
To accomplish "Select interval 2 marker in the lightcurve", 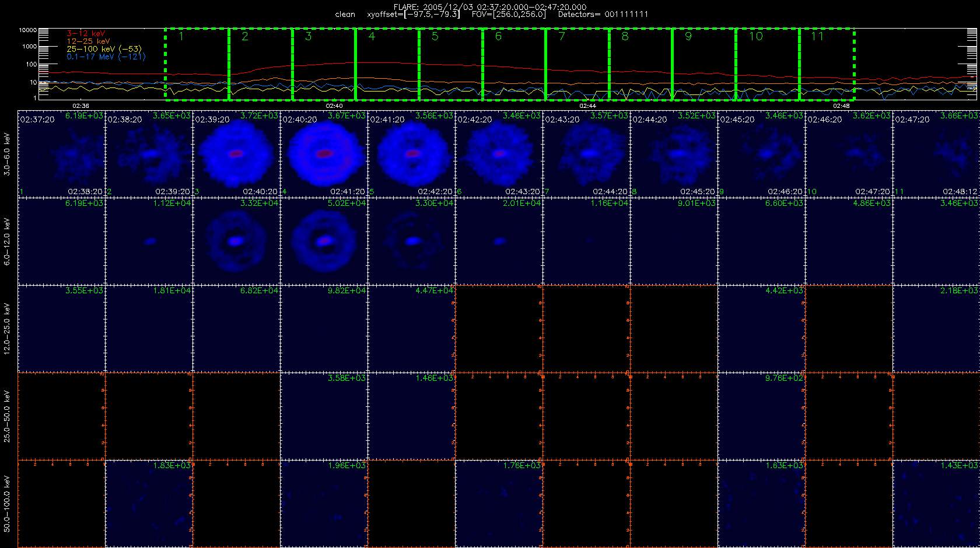I will point(245,36).
